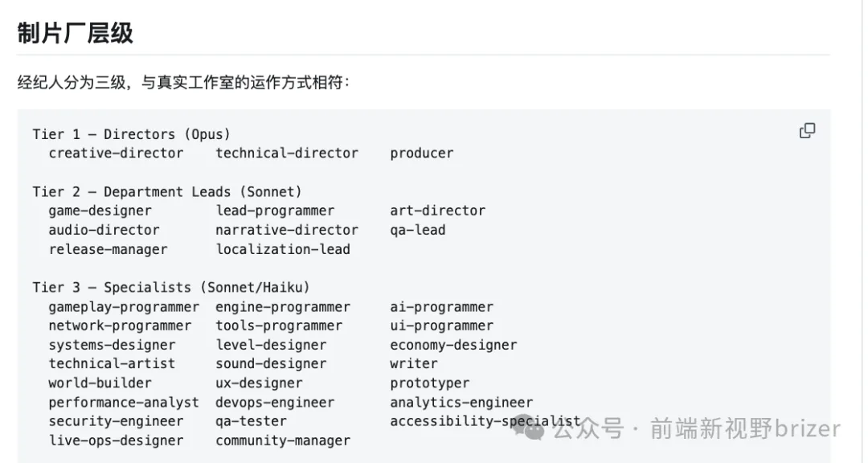This screenshot has width=868, height=463.
Task: Click the 前端新视野brizer watermark text
Action: point(745,428)
